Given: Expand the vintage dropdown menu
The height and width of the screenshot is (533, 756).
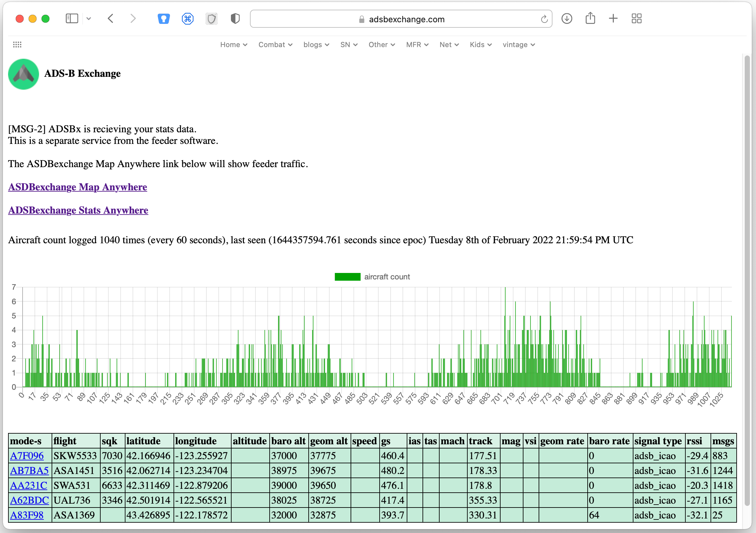Looking at the screenshot, I should coord(518,45).
